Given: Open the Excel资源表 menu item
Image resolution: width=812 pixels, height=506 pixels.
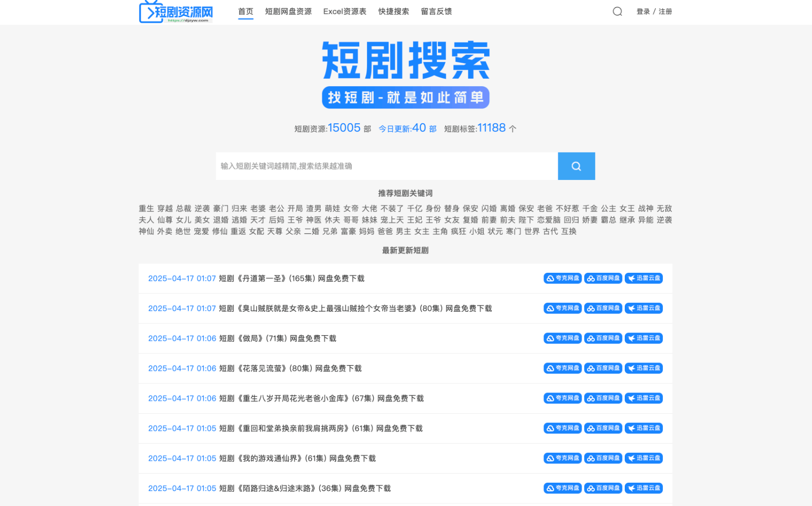Looking at the screenshot, I should coord(345,11).
